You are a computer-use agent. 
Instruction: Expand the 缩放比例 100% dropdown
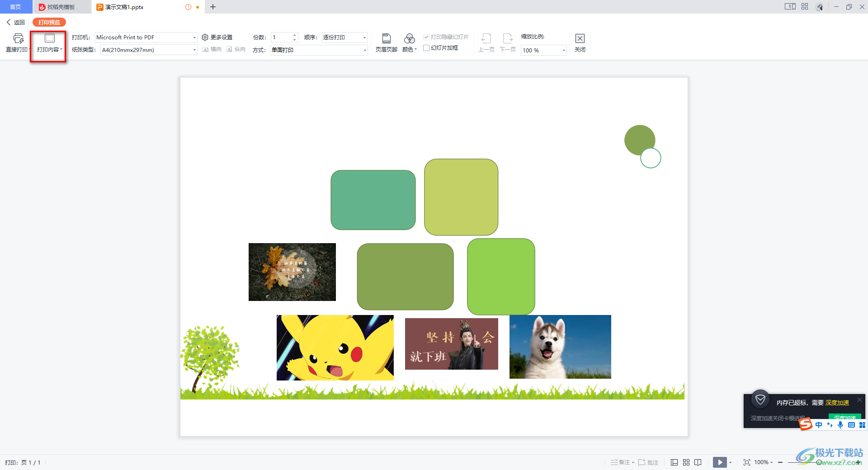click(564, 50)
